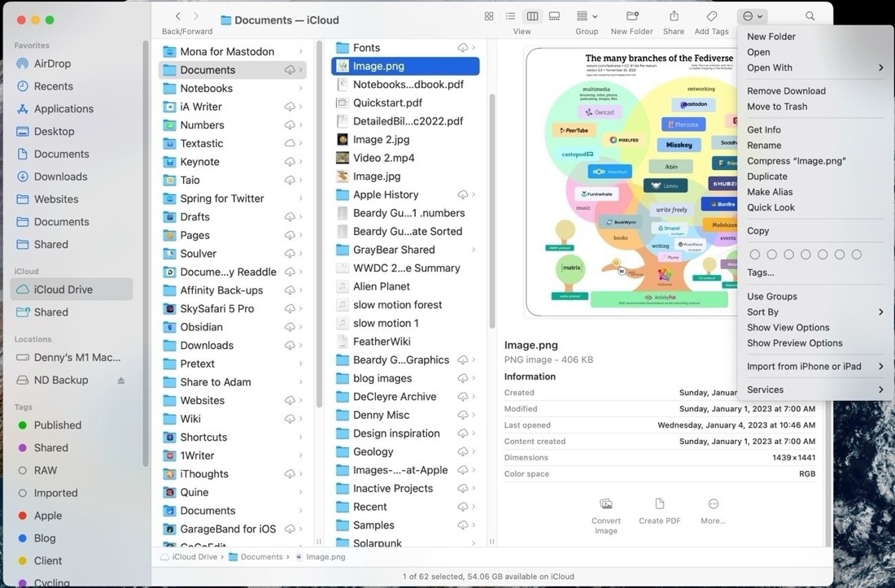Click the Create PDF quick action
895x588 pixels.
tap(659, 509)
